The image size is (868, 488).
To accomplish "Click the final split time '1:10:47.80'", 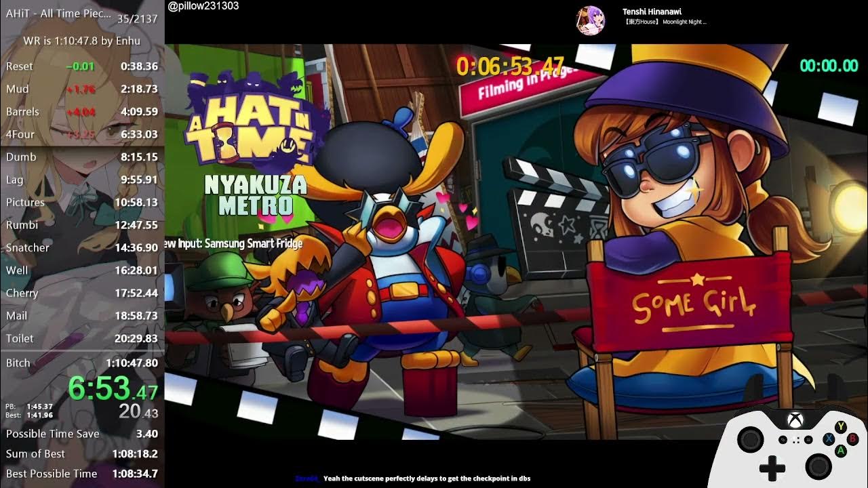I will (132, 363).
